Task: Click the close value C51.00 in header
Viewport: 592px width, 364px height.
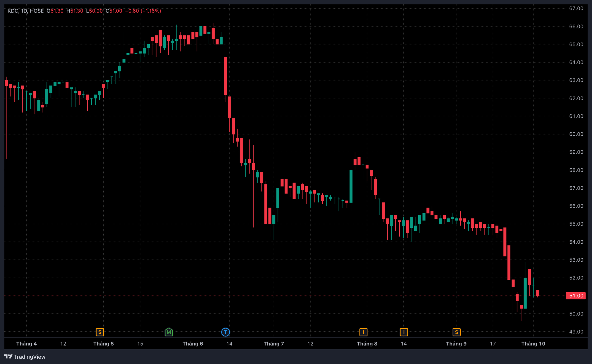Action: coord(114,11)
